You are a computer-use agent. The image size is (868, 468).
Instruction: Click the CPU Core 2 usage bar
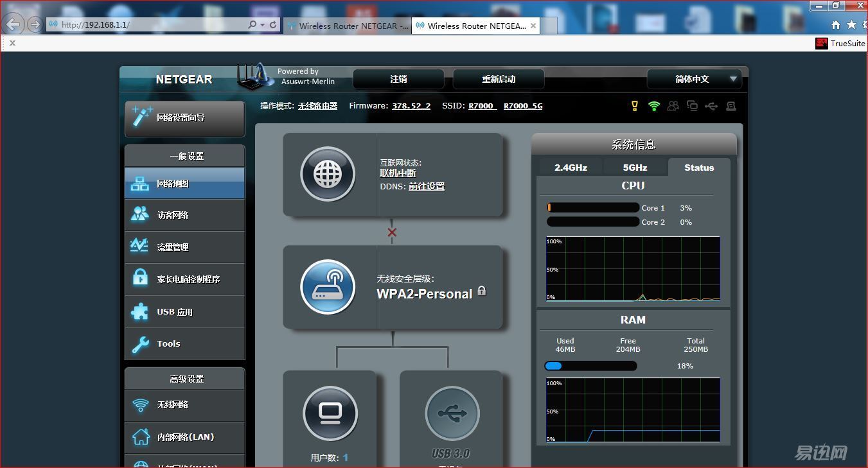[592, 222]
